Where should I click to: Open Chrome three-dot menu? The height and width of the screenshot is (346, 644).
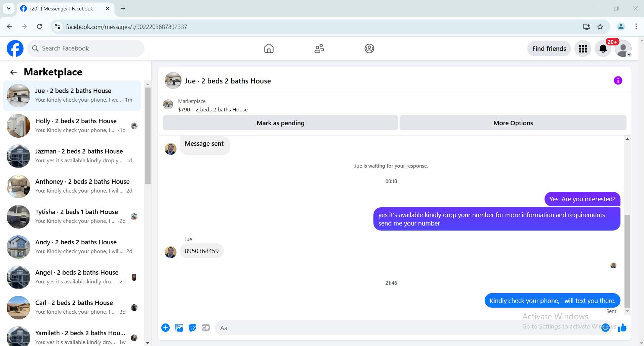636,27
